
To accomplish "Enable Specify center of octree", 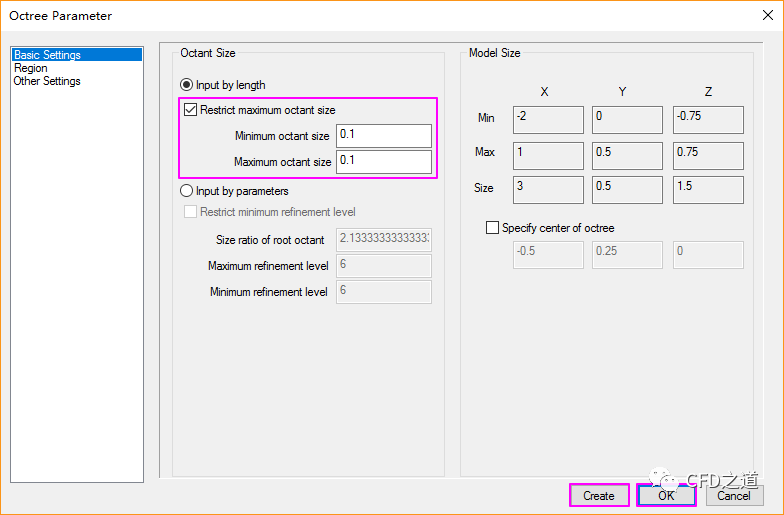I will point(492,228).
